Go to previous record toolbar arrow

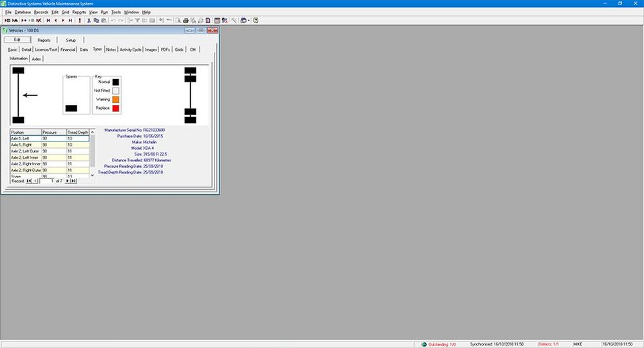click(55, 20)
